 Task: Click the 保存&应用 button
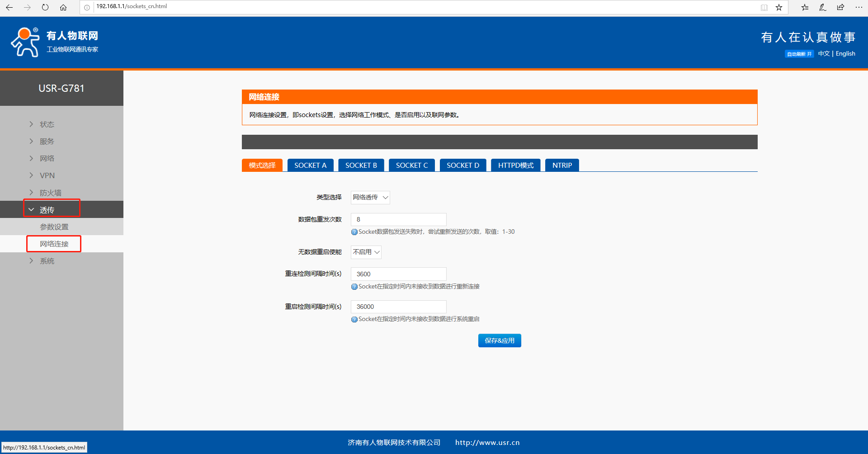coord(499,340)
